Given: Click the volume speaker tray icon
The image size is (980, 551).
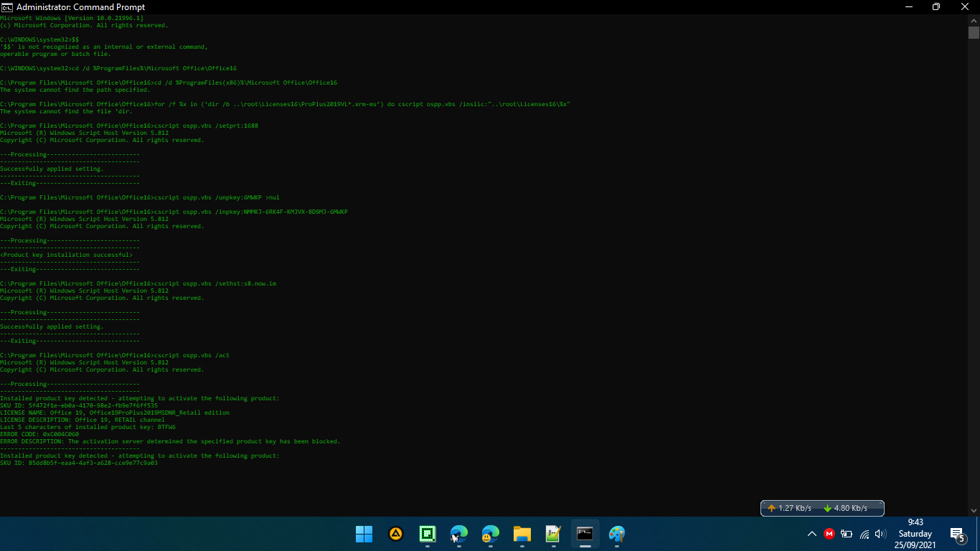Looking at the screenshot, I should (x=881, y=534).
